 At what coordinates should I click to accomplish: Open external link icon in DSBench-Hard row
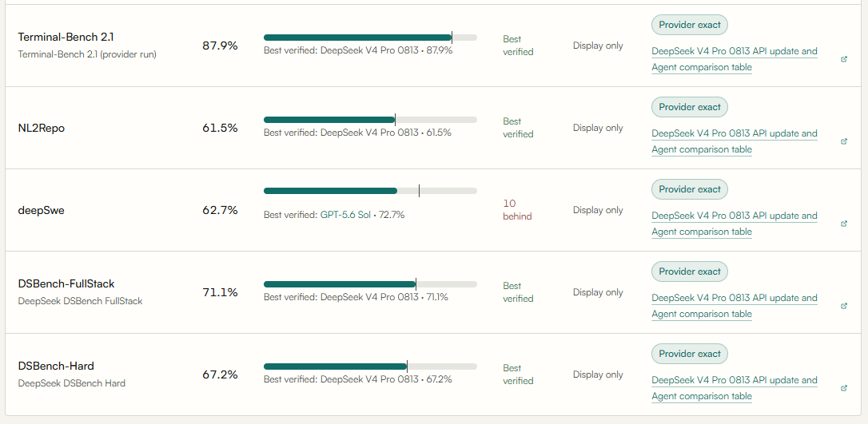pos(844,388)
